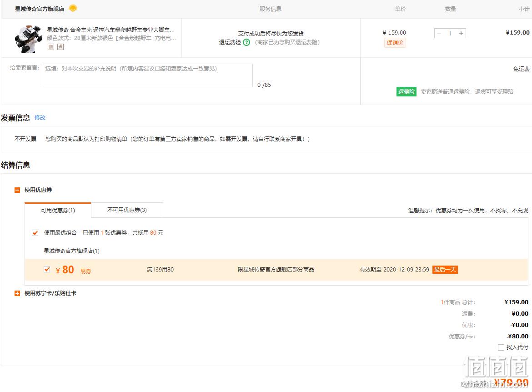Uncheck the ¥80 易券 coupon checkbox
This screenshot has width=532, height=392.
pos(47,270)
